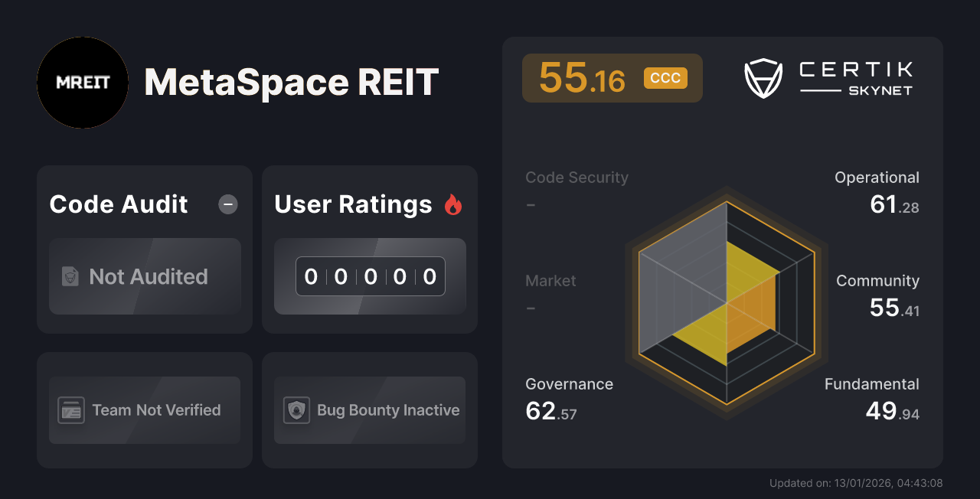Click the minus icon on the Code Audit card

point(227,204)
